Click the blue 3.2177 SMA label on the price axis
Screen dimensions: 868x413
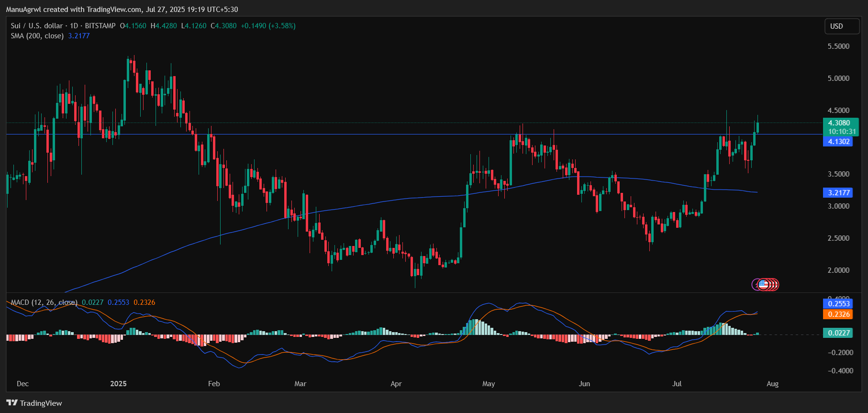838,193
